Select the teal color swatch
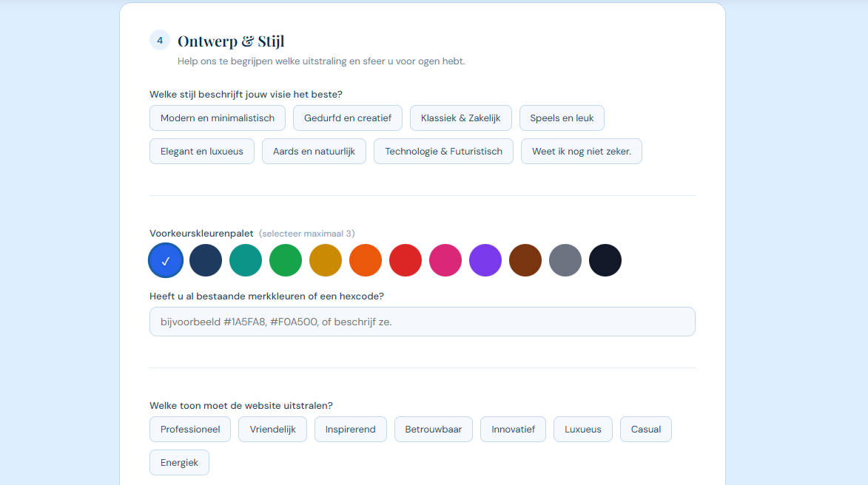This screenshot has width=868, height=485. pos(246,260)
